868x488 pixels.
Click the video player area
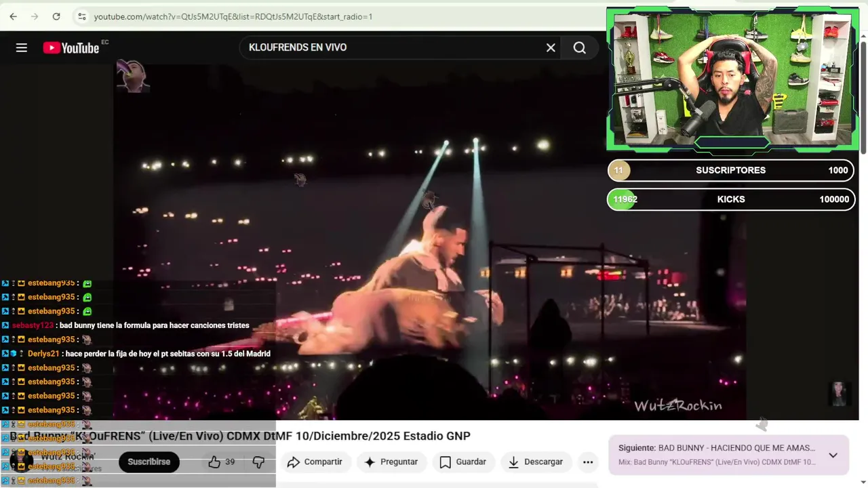tap(429, 241)
